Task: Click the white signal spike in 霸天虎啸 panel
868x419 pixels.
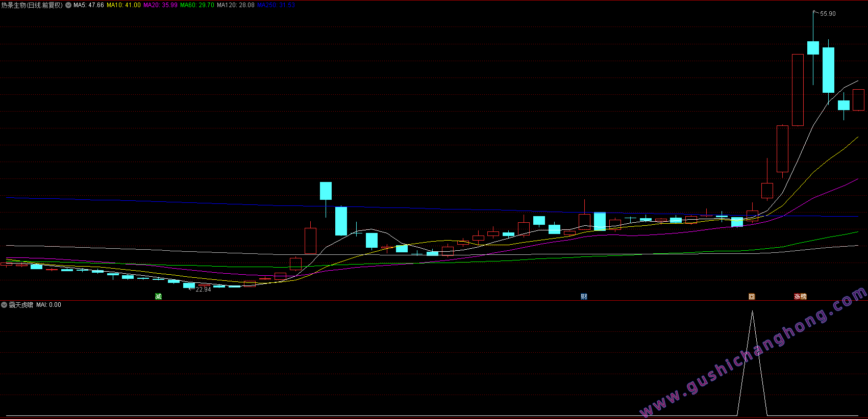Action: click(x=752, y=363)
